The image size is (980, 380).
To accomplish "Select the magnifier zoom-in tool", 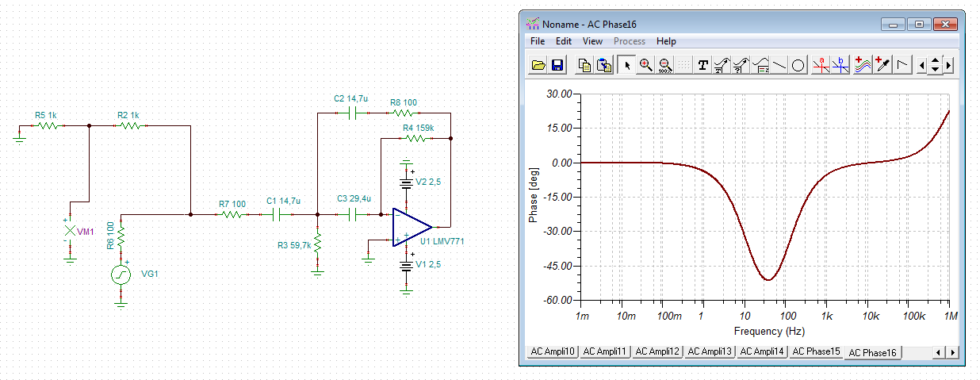I will pos(646,65).
